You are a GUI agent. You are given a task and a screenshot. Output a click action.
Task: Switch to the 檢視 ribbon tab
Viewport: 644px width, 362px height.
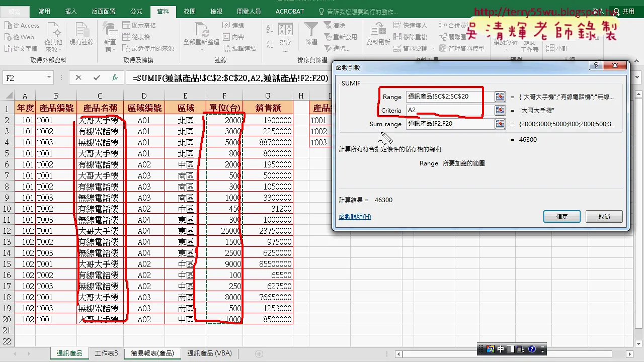[216, 11]
